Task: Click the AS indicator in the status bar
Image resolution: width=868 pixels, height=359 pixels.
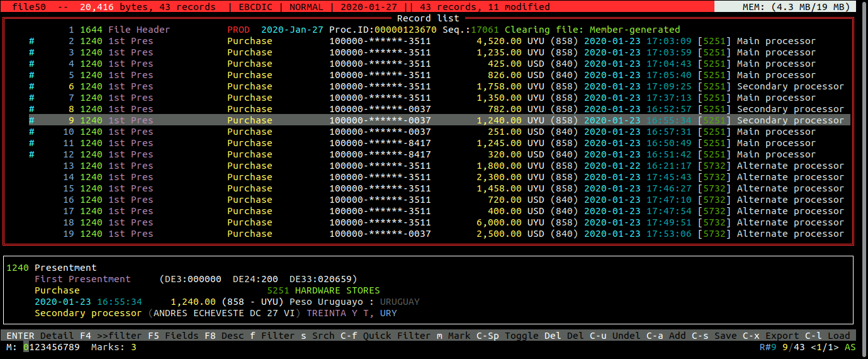Action: (850, 347)
